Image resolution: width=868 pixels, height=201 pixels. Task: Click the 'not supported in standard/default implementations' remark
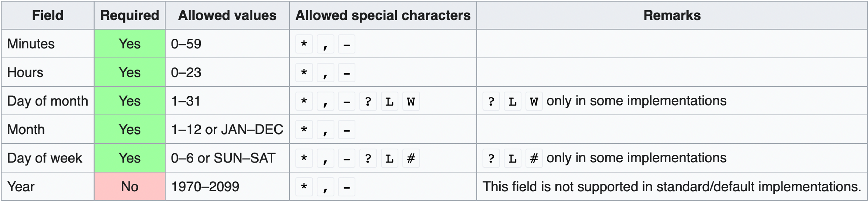point(672,186)
